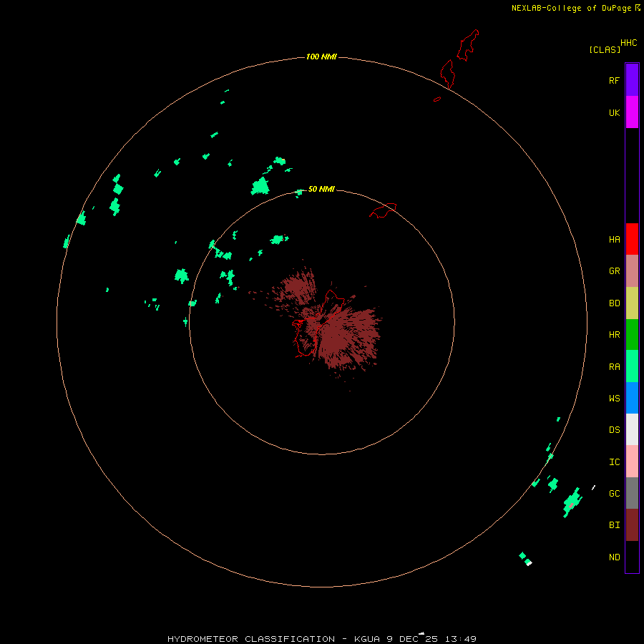Click the 50 NMI range ring label

coord(321,189)
